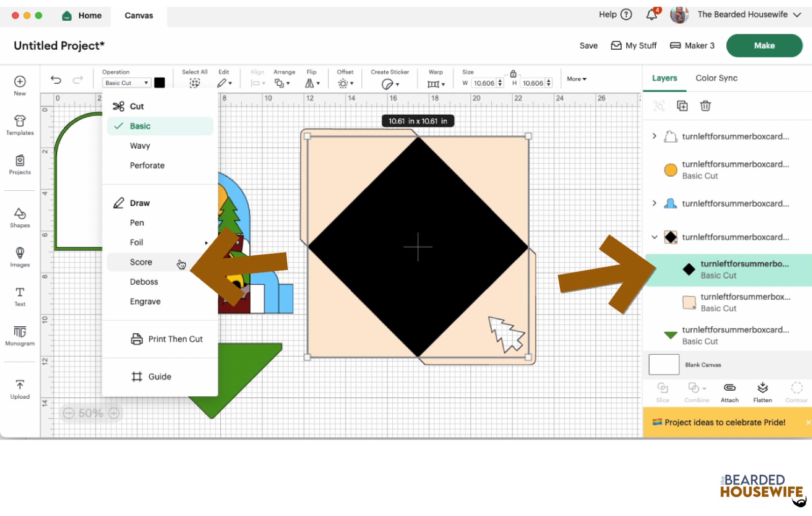Select the peach square layer swatch
Image resolution: width=812 pixels, height=516 pixels.
pyautogui.click(x=689, y=302)
